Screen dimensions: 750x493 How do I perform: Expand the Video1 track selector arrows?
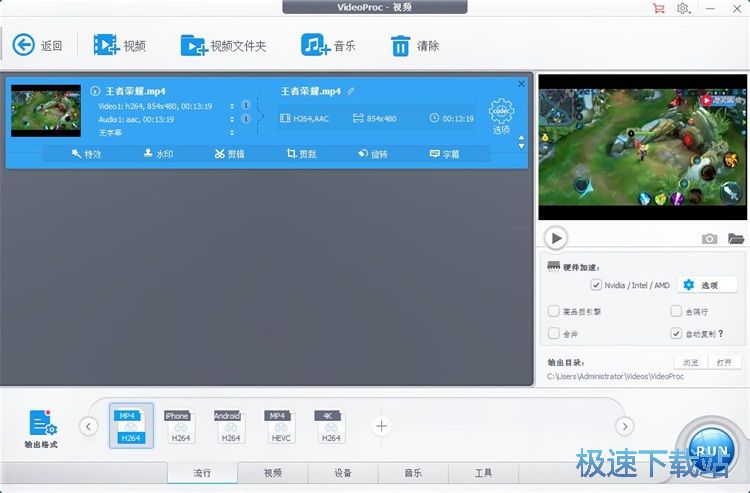click(232, 106)
